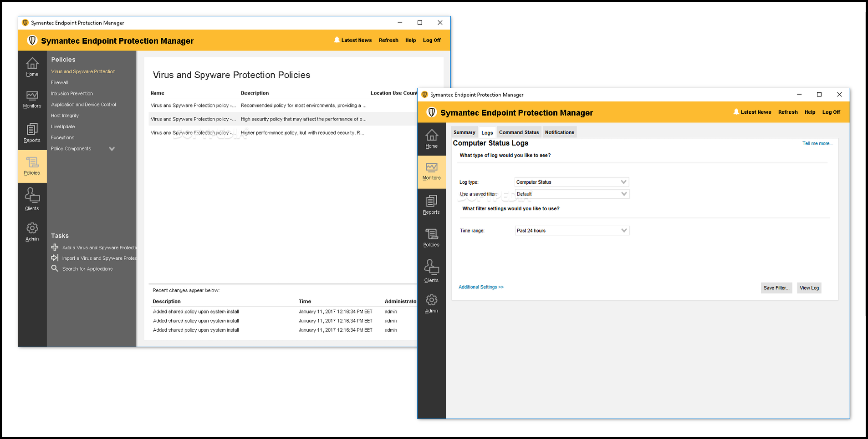Click the Latest News bell in the Logs window
The image size is (868, 439).
point(736,112)
